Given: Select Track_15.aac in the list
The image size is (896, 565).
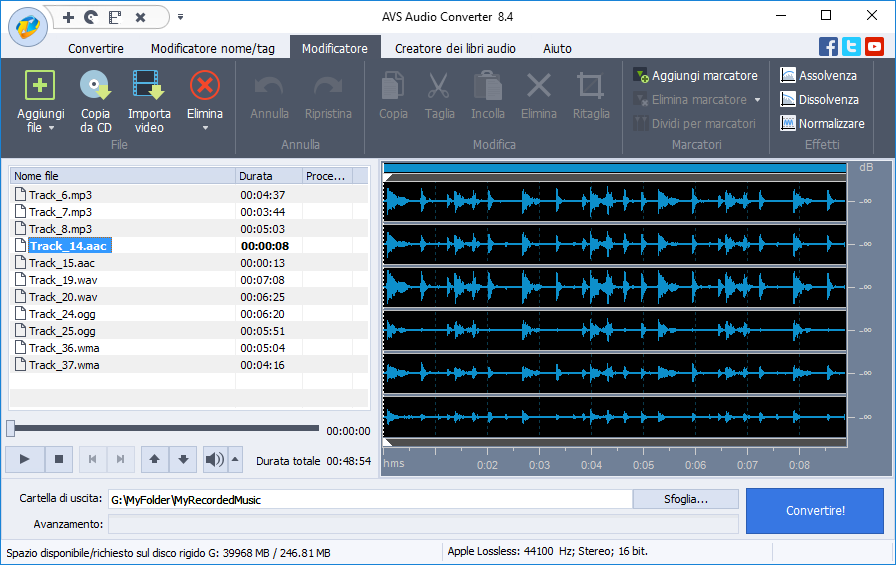Looking at the screenshot, I should click(189, 263).
